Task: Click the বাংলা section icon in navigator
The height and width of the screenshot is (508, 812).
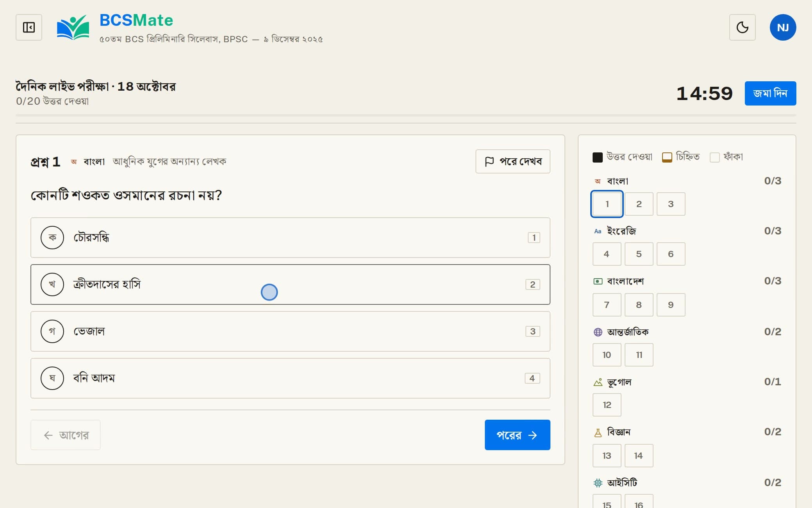Action: pyautogui.click(x=598, y=181)
